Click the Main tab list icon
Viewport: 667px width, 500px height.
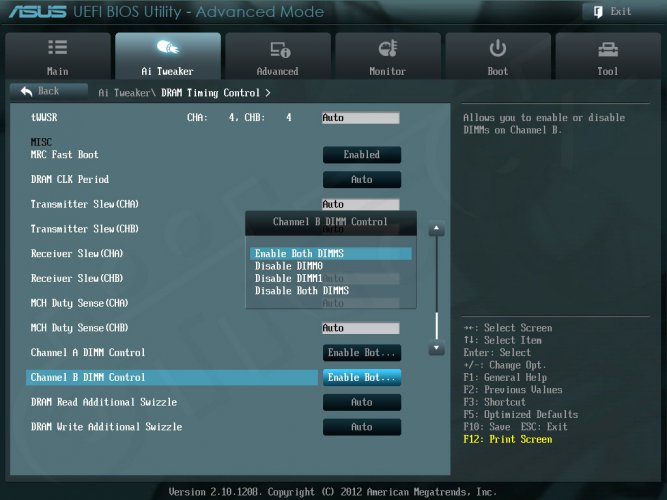(x=57, y=47)
